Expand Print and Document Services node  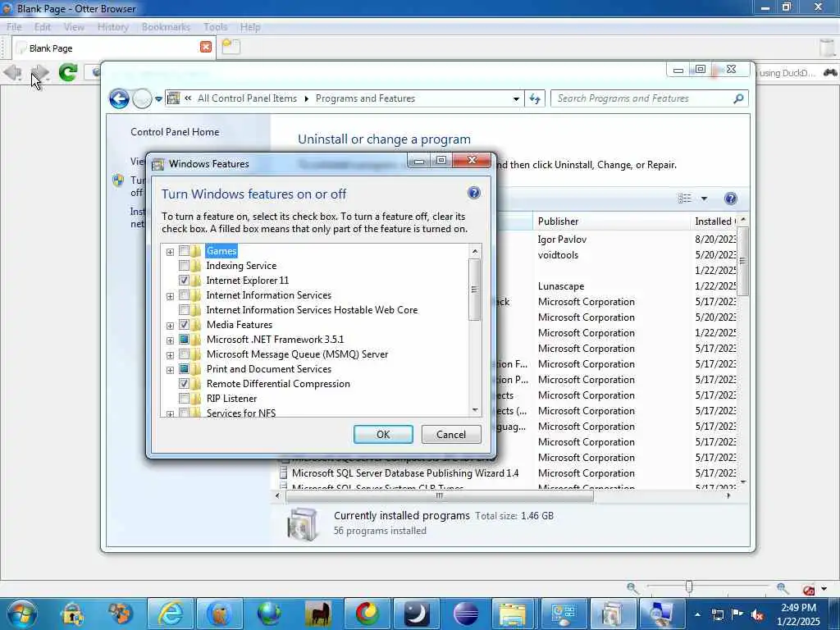pyautogui.click(x=170, y=370)
